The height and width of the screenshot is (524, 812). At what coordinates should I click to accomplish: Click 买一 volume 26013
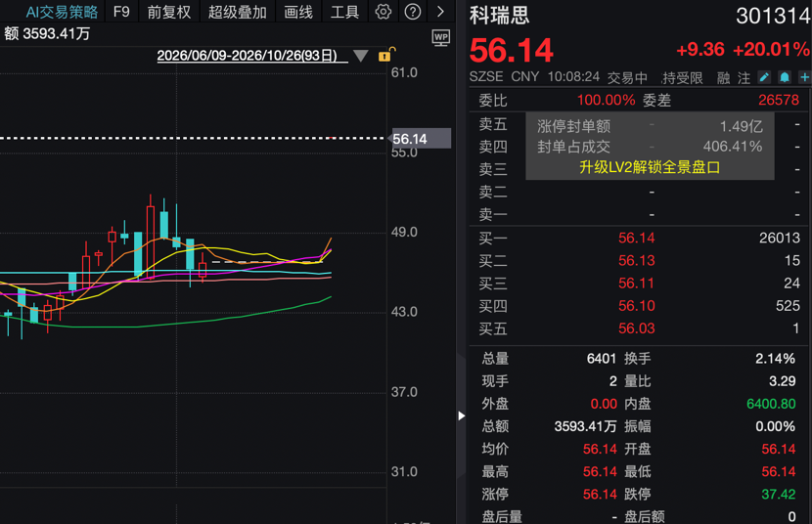780,238
